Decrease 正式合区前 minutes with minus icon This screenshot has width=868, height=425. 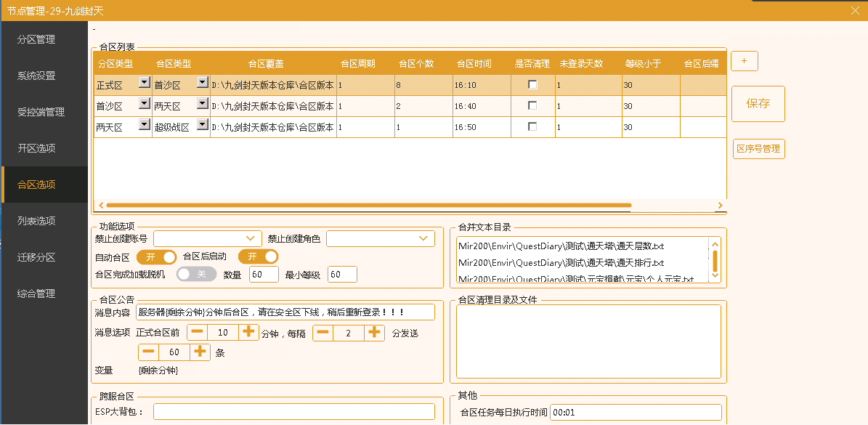pyautogui.click(x=198, y=332)
